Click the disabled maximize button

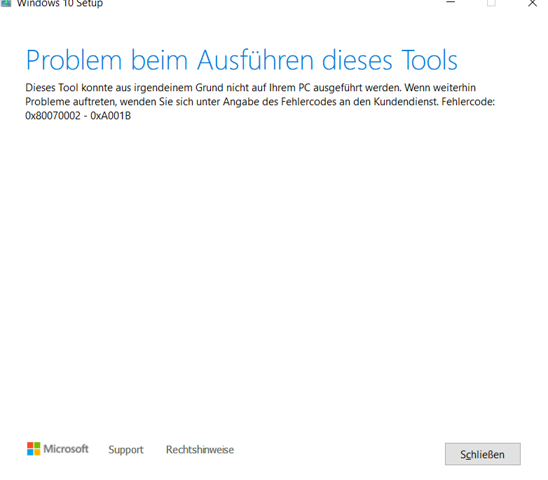pos(491,3)
